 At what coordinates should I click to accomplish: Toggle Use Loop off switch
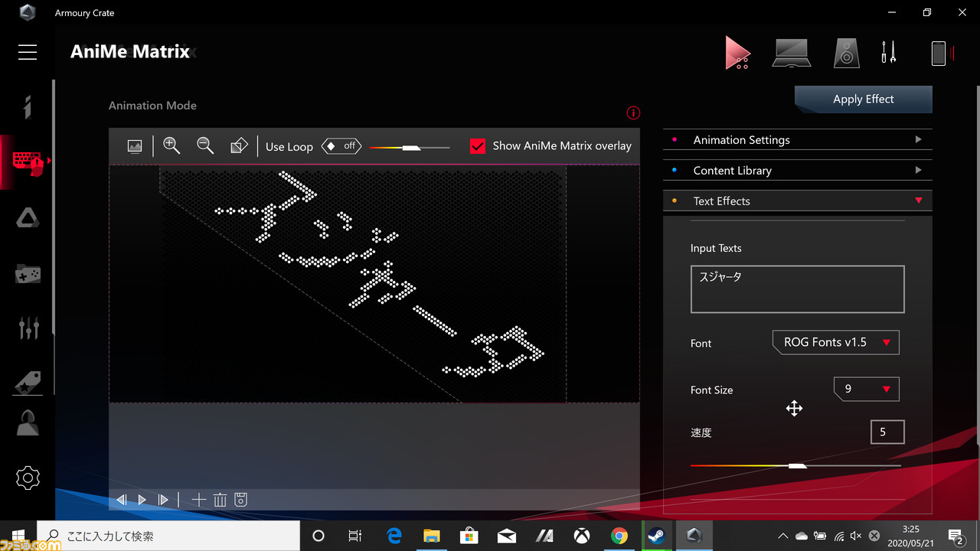pos(341,145)
